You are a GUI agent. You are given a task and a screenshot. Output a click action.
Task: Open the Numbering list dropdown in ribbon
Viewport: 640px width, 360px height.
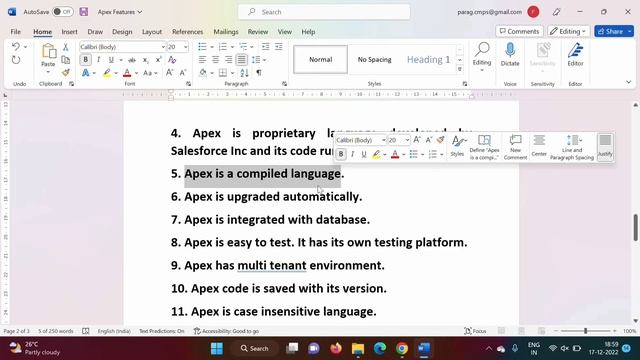click(232, 47)
